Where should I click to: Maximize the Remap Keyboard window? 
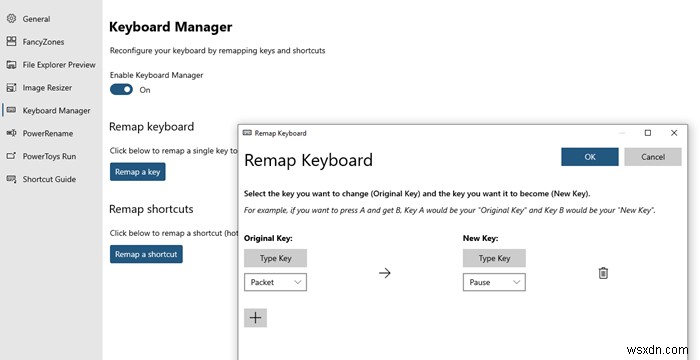(x=648, y=133)
